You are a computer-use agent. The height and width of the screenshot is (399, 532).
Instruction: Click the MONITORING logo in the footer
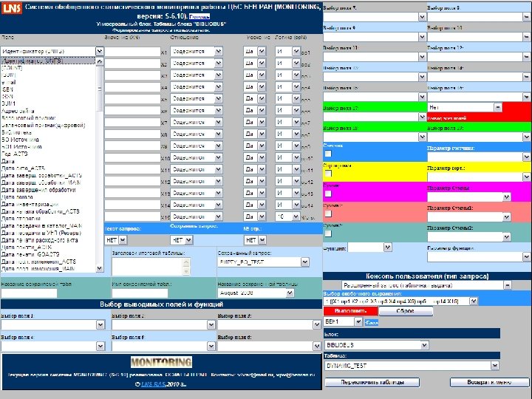click(162, 362)
